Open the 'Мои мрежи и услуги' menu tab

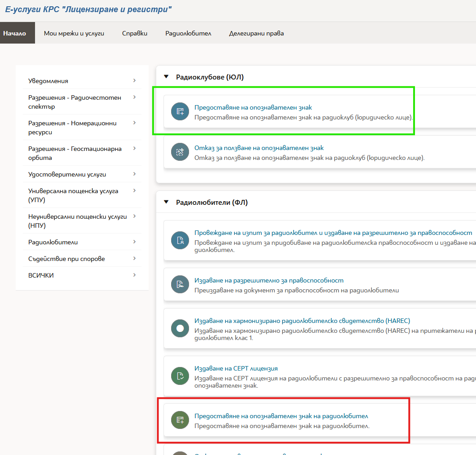[74, 33]
